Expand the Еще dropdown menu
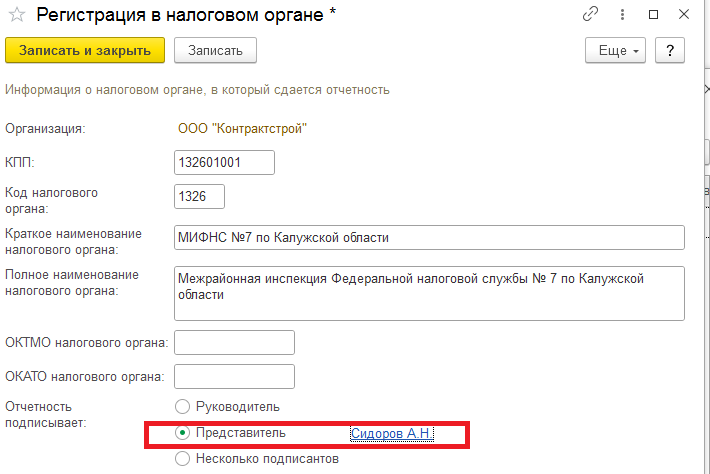This screenshot has height=474, width=710. pyautogui.click(x=615, y=50)
